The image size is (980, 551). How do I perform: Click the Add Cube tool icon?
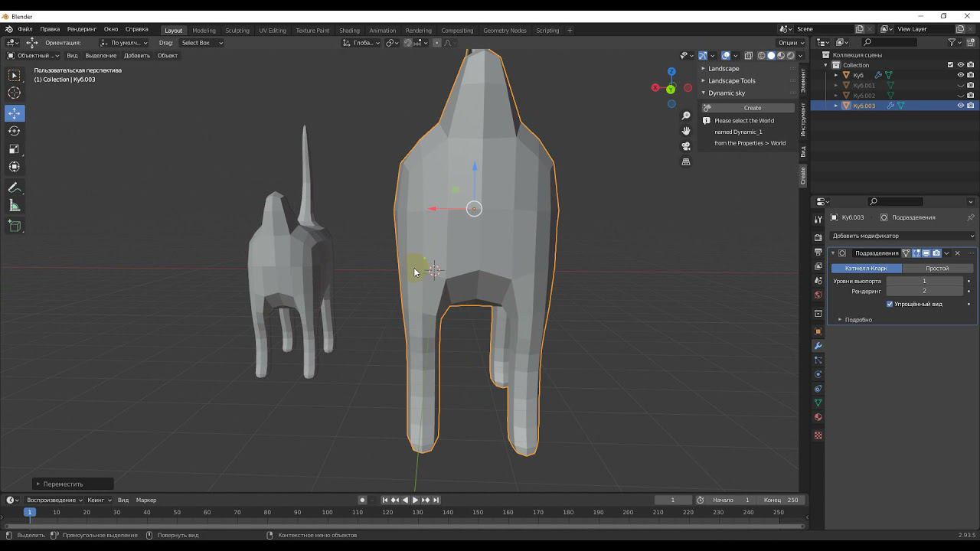tap(15, 226)
